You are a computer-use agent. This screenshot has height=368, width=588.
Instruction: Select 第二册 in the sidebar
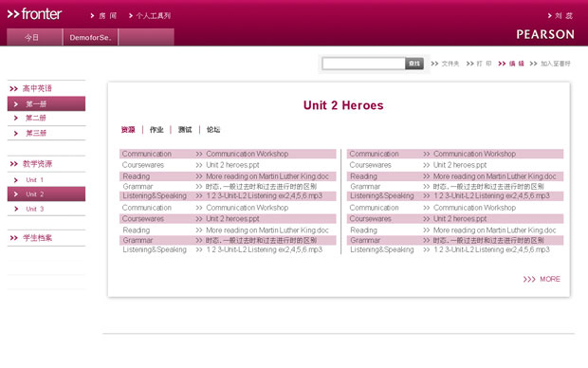pos(35,119)
